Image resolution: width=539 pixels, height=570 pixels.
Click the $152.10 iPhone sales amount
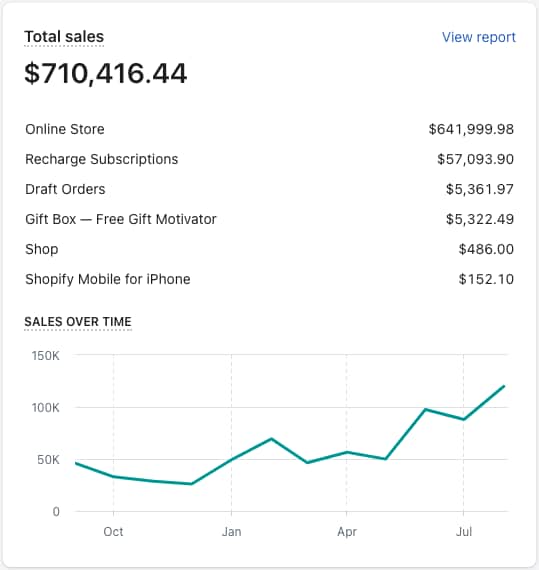(486, 279)
